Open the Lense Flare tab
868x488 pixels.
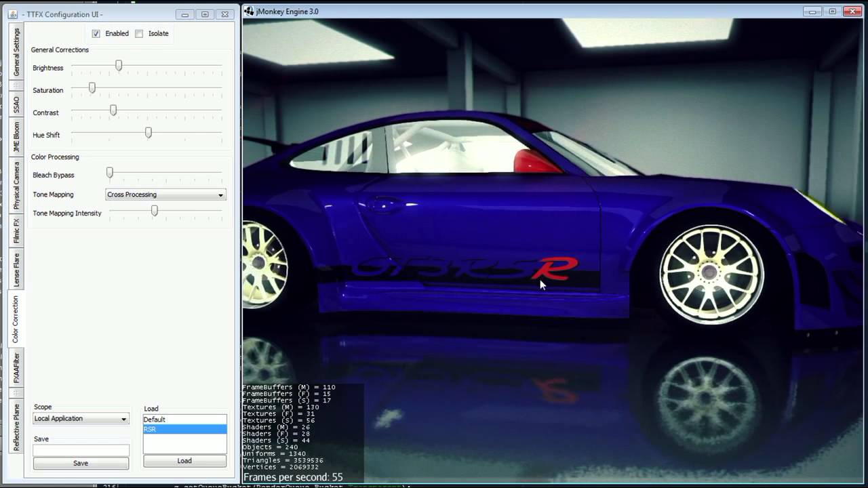[16, 270]
